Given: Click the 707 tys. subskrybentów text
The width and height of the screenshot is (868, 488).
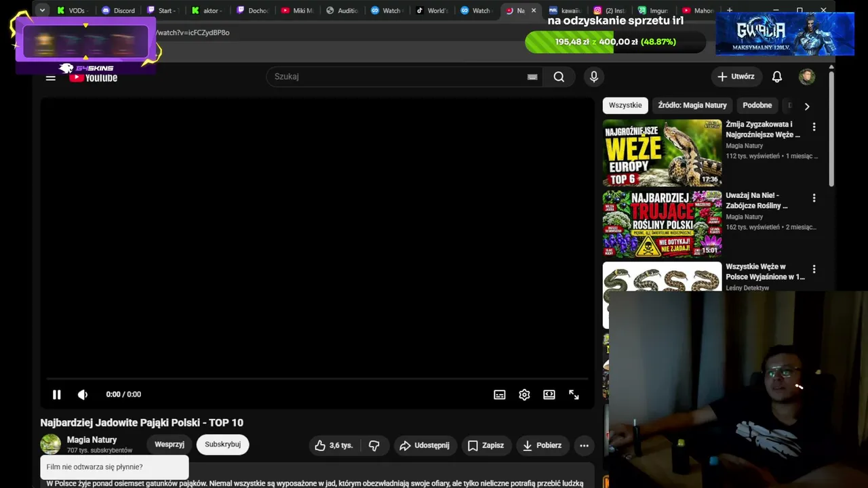Looking at the screenshot, I should pos(100,451).
